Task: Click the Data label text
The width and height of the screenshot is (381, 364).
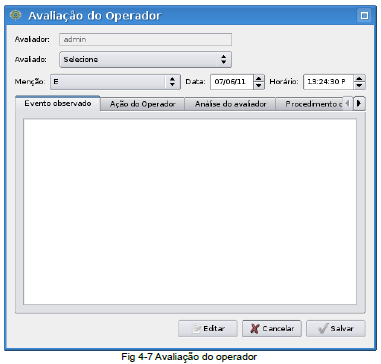Action: pos(195,82)
